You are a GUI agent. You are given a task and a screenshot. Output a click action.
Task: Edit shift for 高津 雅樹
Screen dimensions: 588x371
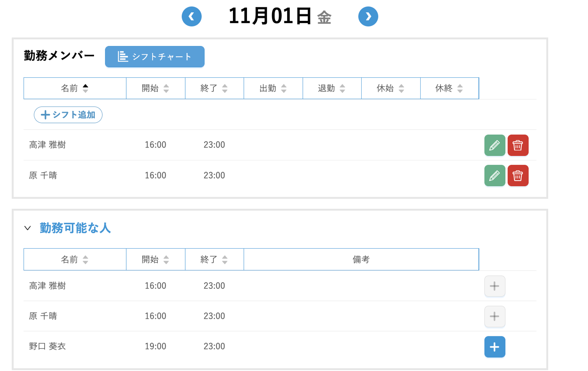[x=494, y=145]
